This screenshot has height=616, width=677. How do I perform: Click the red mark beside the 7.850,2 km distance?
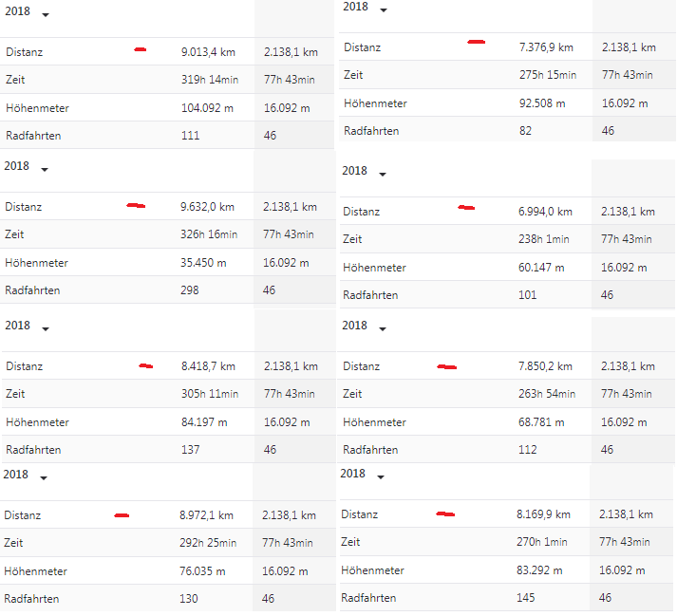coord(446,366)
